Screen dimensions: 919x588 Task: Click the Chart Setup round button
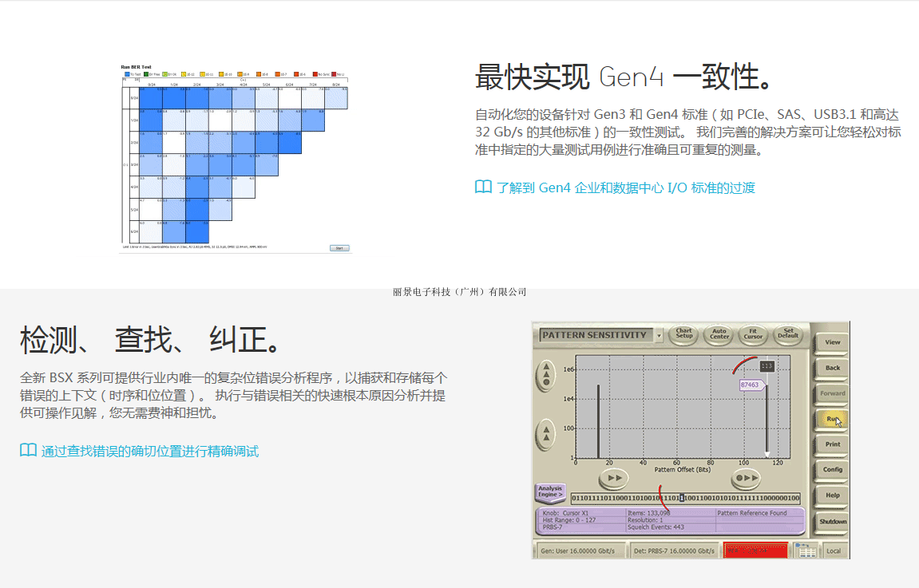point(684,334)
